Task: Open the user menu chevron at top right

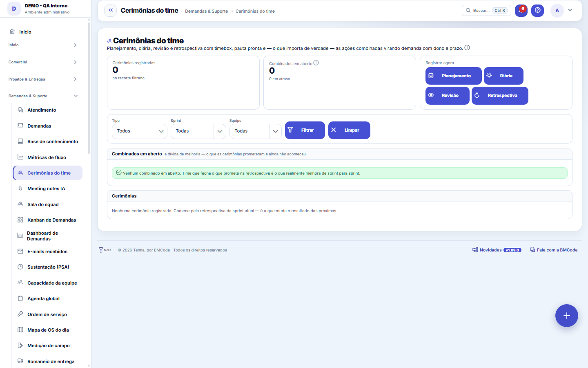Action: click(x=570, y=10)
